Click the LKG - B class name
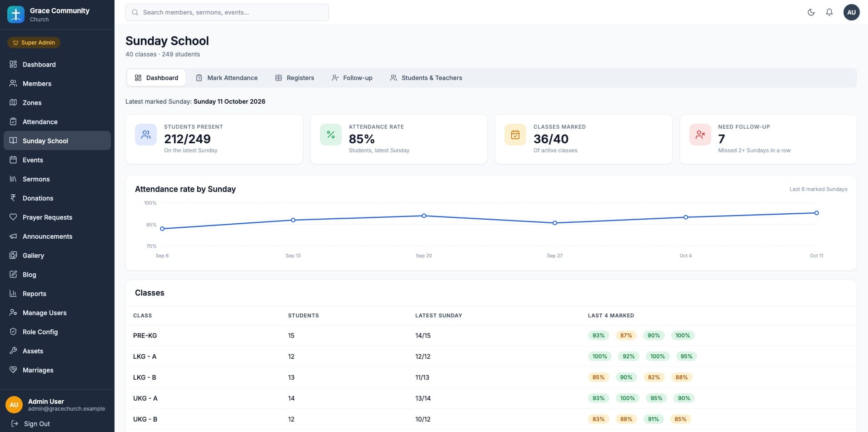The image size is (868, 432). pos(145,377)
